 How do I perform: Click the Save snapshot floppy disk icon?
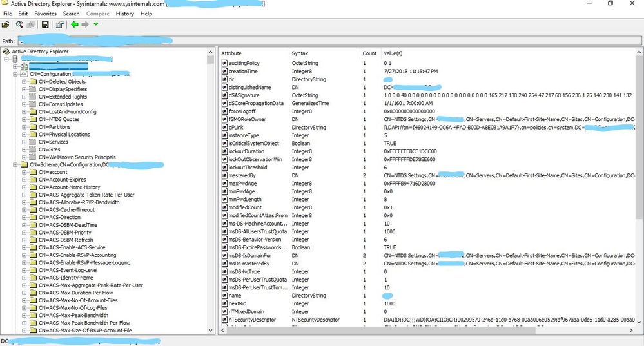click(45, 24)
